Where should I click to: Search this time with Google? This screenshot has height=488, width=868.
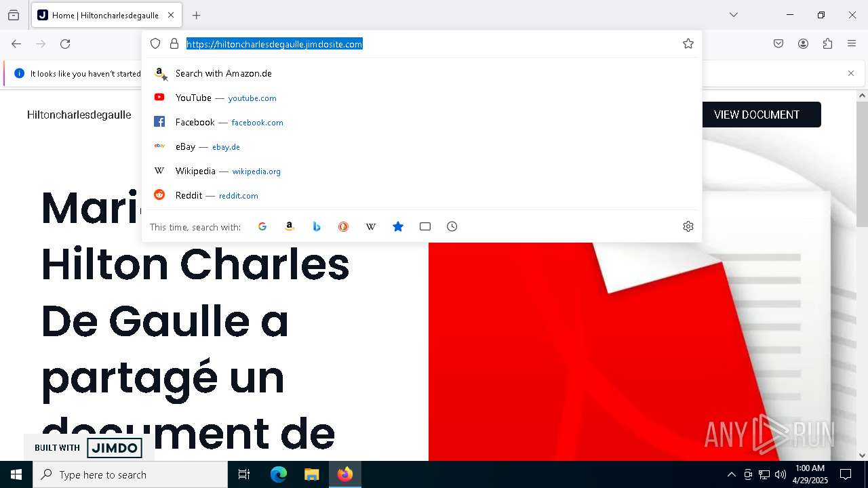pos(262,226)
